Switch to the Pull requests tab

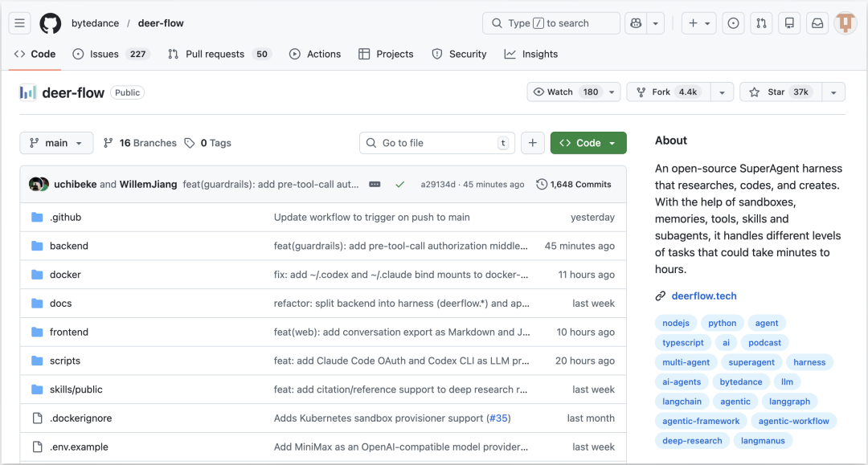214,54
